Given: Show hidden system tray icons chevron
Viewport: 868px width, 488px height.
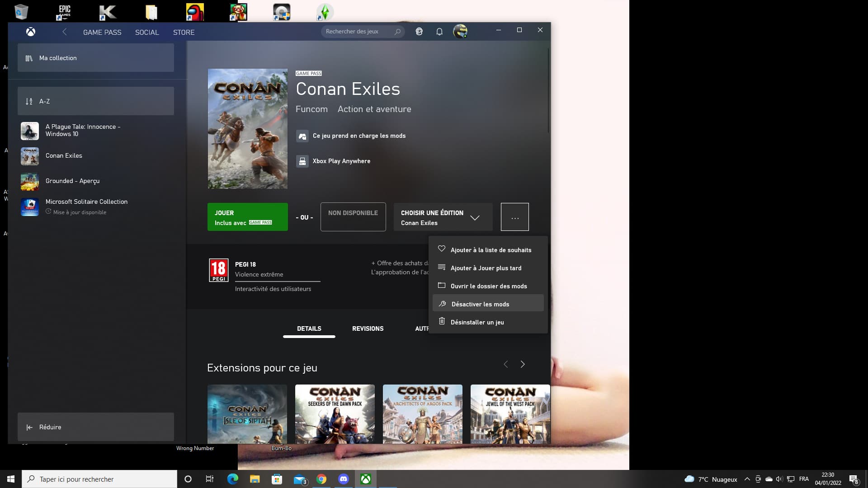Looking at the screenshot, I should pyautogui.click(x=747, y=479).
